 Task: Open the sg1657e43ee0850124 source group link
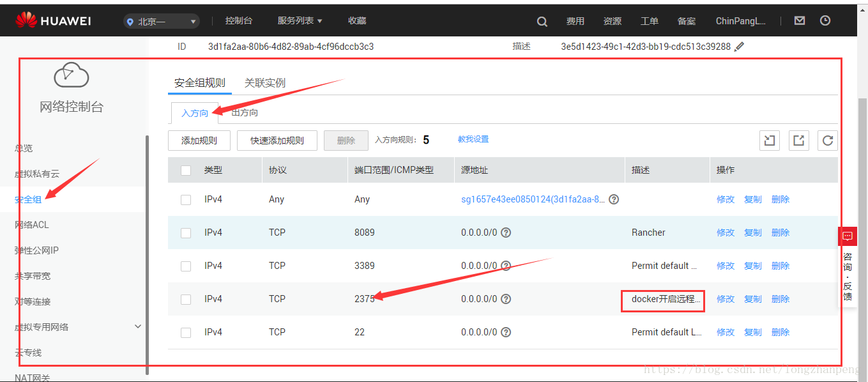pyautogui.click(x=533, y=199)
